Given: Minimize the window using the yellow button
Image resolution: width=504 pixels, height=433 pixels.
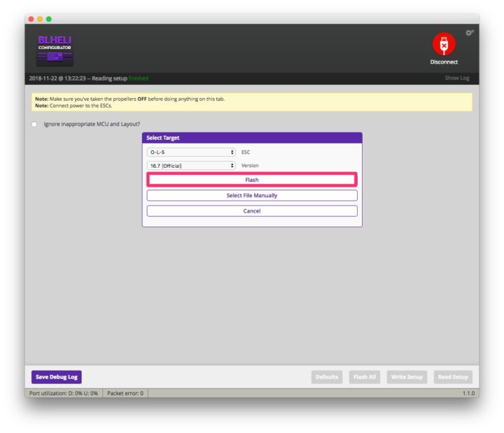Looking at the screenshot, I should coord(40,18).
